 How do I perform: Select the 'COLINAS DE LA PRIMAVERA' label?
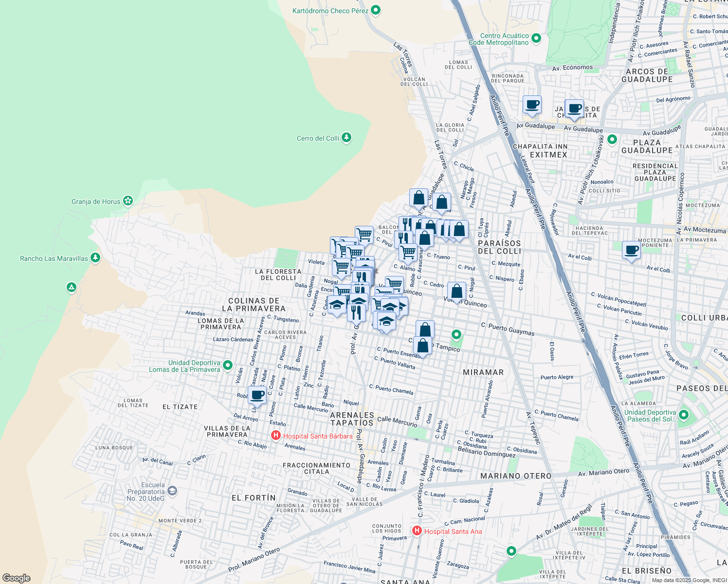[254, 305]
